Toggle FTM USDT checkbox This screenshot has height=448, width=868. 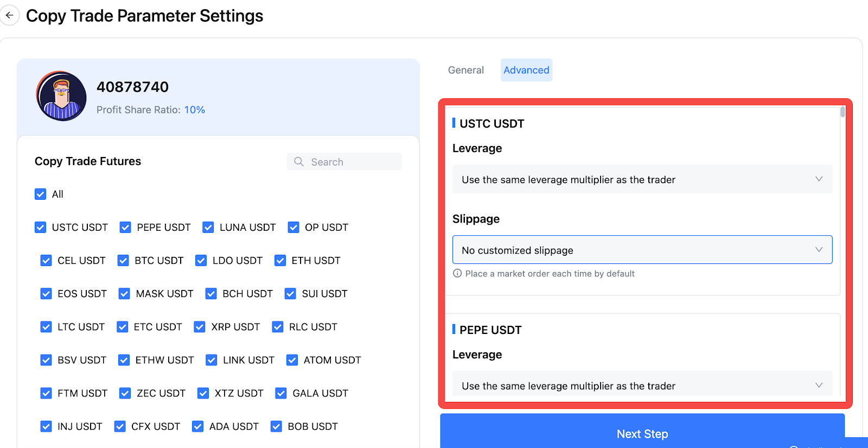click(x=46, y=393)
